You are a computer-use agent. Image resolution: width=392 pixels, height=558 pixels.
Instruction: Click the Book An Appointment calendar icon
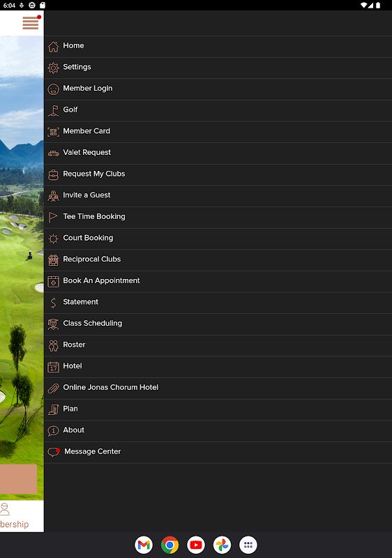tap(53, 282)
